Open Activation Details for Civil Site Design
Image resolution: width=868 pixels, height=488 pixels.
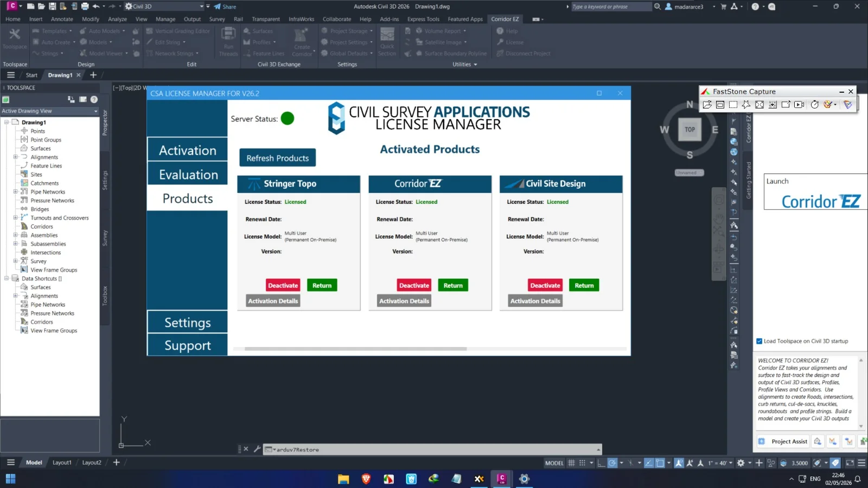pos(535,301)
